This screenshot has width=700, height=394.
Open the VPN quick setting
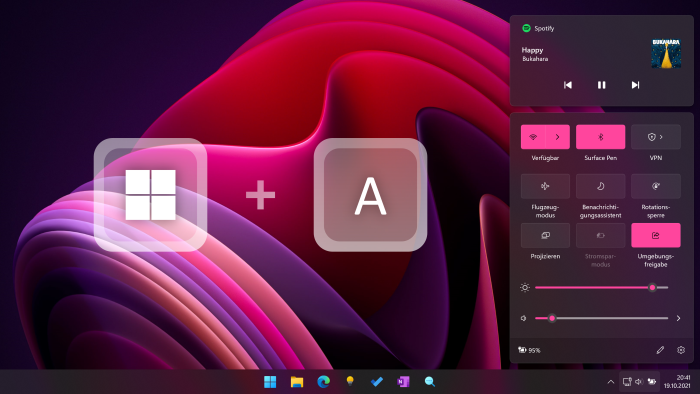tap(656, 137)
